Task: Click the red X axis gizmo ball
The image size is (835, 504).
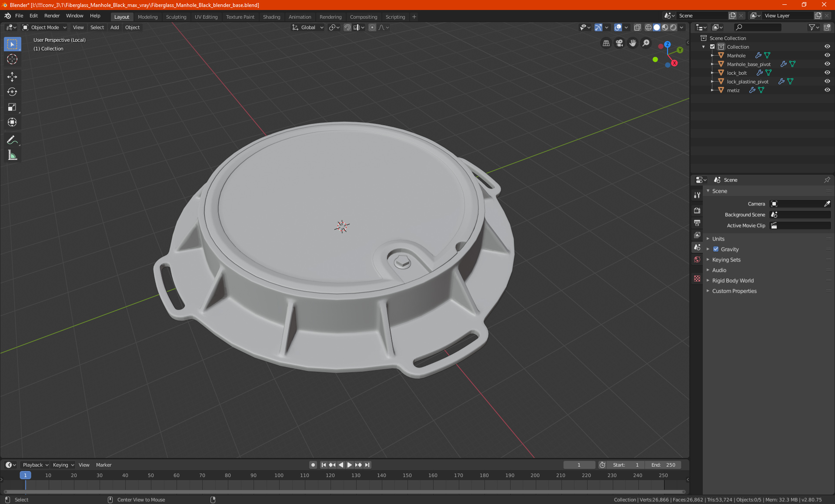Action: click(x=674, y=63)
